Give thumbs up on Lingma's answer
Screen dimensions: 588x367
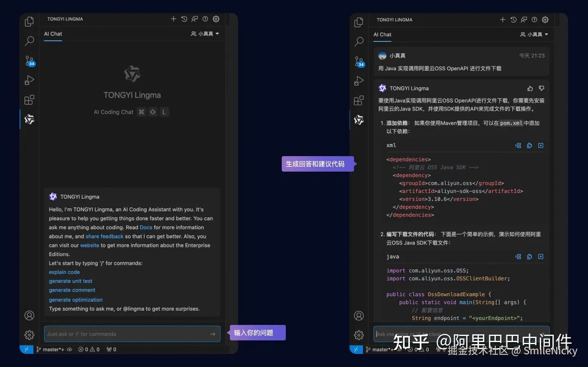tap(530, 88)
